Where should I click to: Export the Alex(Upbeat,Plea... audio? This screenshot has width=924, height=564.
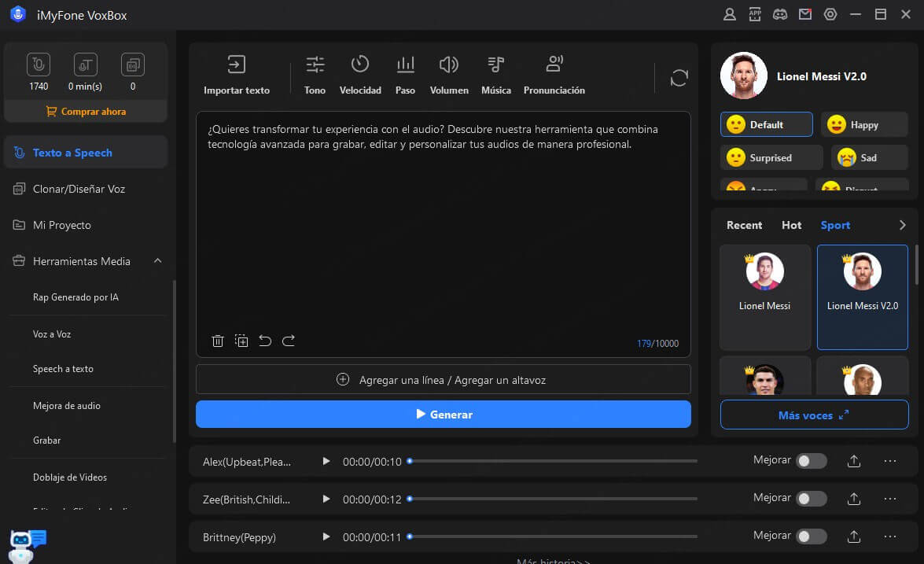click(x=854, y=461)
